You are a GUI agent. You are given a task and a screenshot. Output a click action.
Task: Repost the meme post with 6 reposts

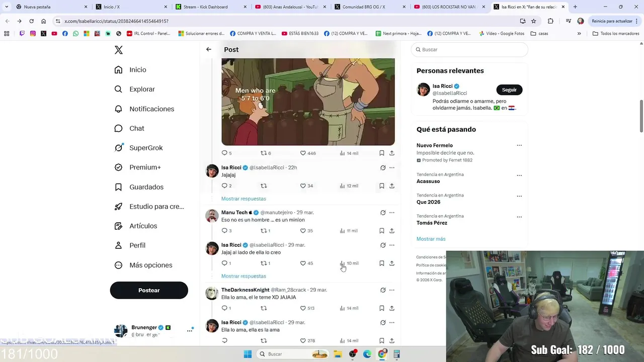click(266, 153)
